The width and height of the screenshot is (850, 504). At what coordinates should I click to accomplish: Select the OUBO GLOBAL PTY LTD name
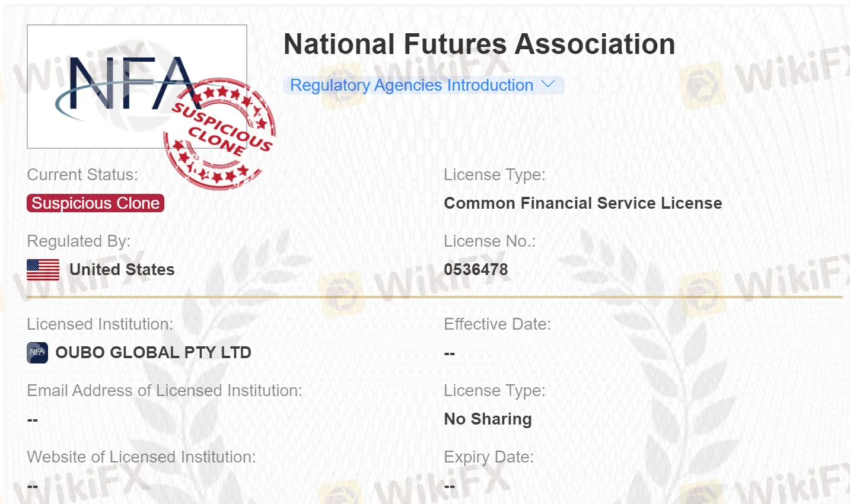(x=153, y=353)
